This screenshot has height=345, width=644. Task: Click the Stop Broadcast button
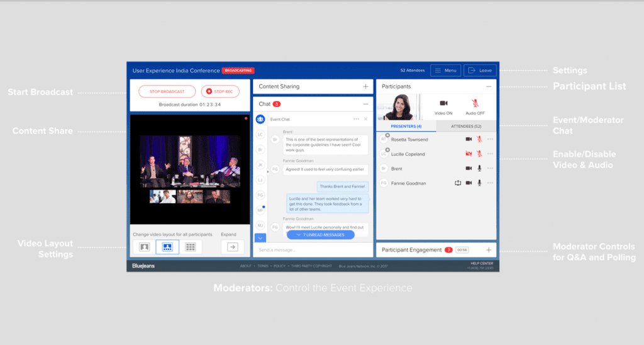click(x=167, y=91)
